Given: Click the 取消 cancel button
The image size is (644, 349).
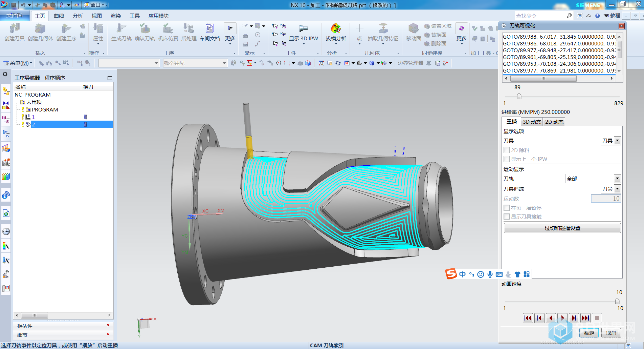Looking at the screenshot, I should pyautogui.click(x=611, y=333).
